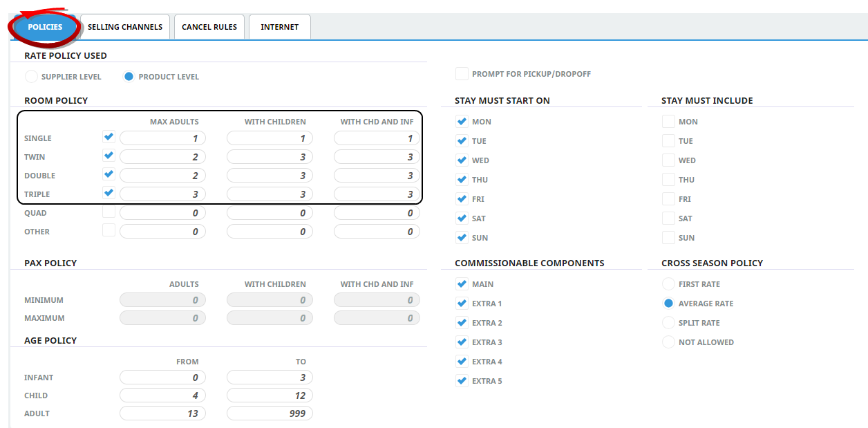
Task: Switch to the Selling Channels tab
Action: click(124, 27)
